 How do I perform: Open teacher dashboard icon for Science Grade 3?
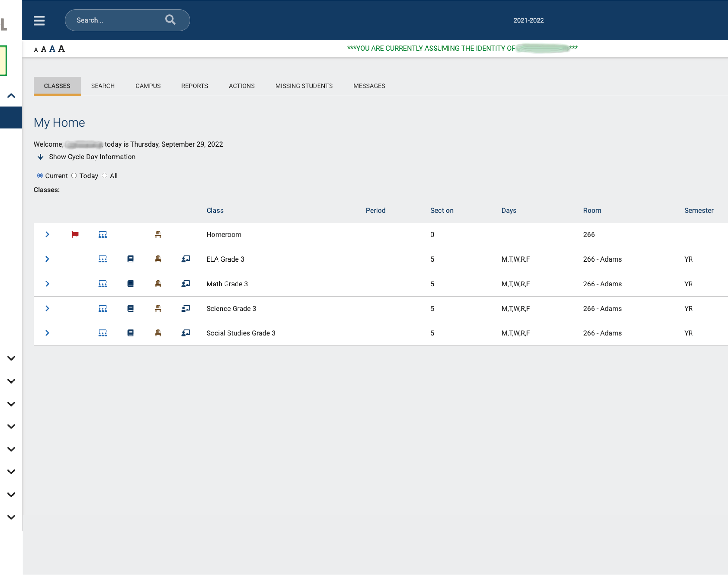(x=186, y=308)
